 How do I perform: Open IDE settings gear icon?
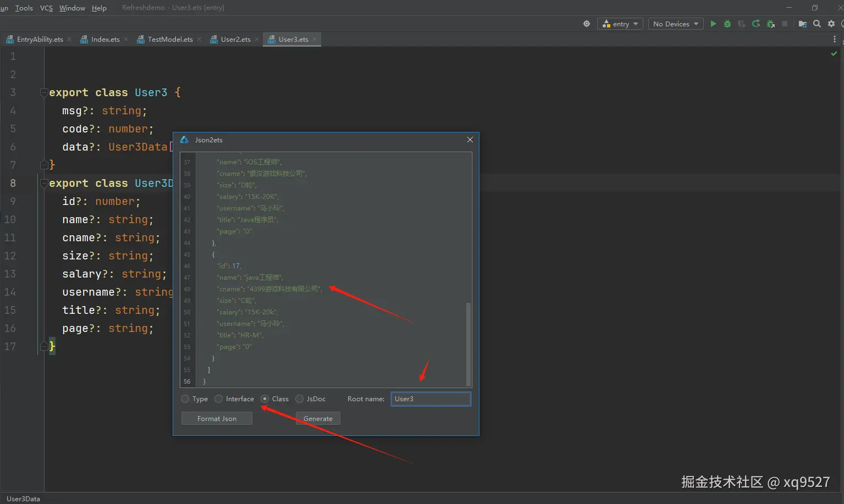point(831,24)
